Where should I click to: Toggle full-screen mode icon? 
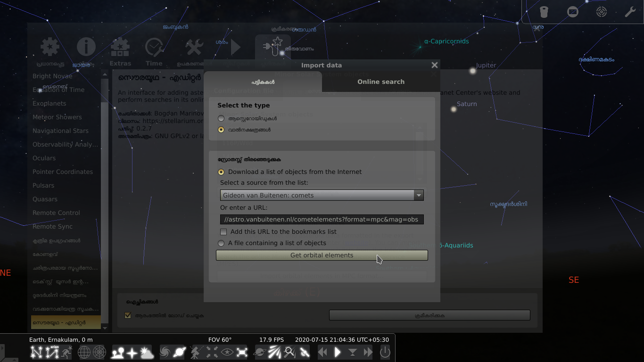coord(242,352)
